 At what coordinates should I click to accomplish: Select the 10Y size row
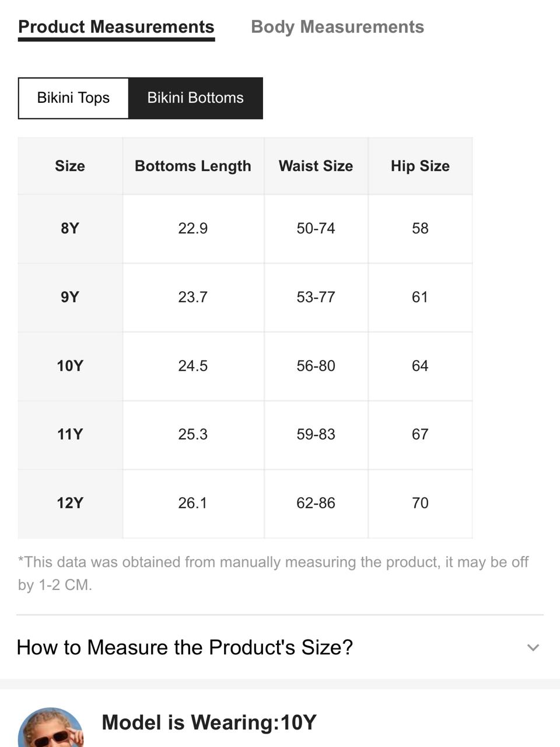tap(245, 366)
